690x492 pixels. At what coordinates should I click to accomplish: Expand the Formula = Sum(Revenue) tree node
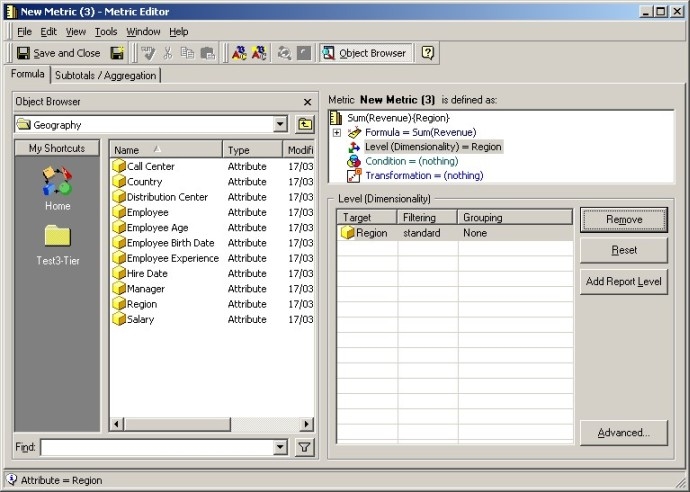[337, 132]
